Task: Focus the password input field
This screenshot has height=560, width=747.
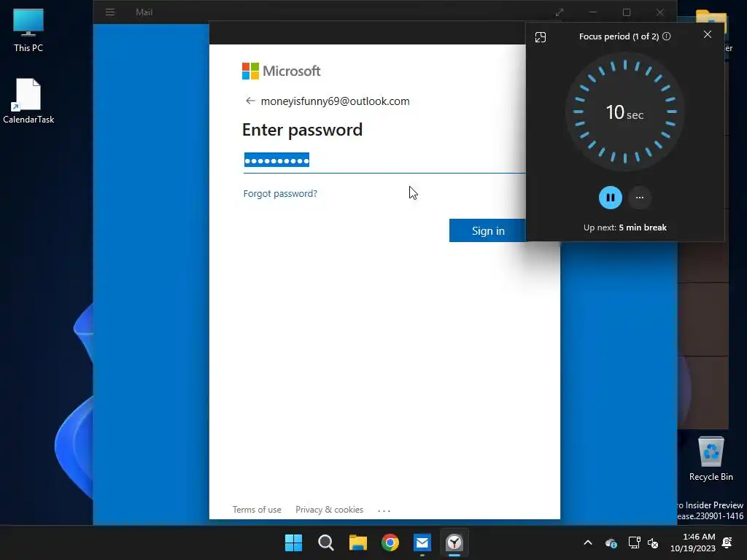Action: click(384, 160)
